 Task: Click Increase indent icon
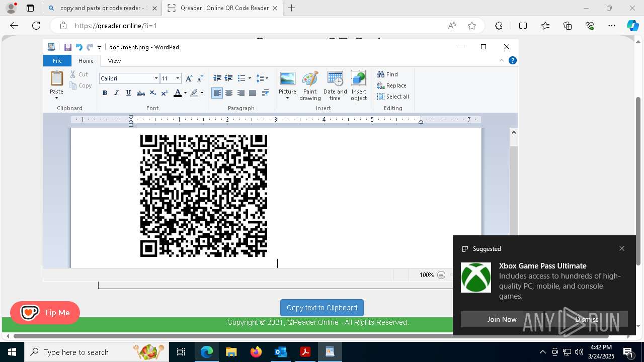point(228,78)
